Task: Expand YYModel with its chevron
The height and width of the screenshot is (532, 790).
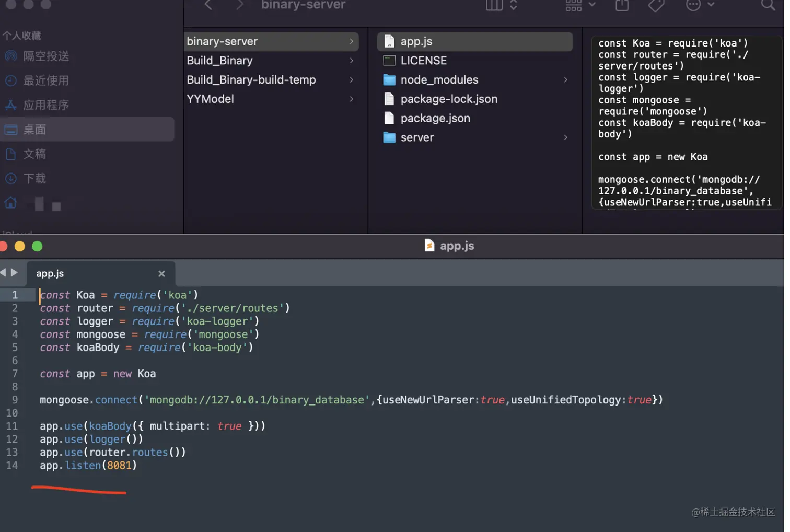Action: [351, 99]
